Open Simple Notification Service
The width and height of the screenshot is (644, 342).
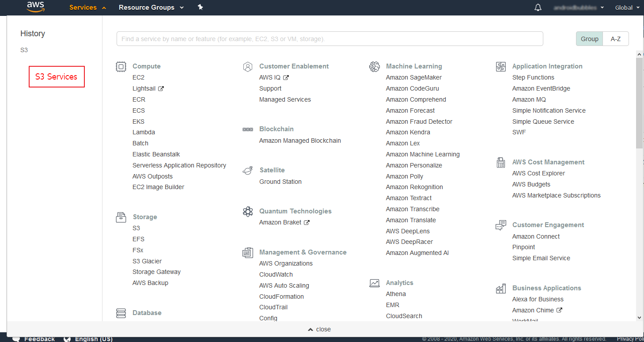coord(549,110)
